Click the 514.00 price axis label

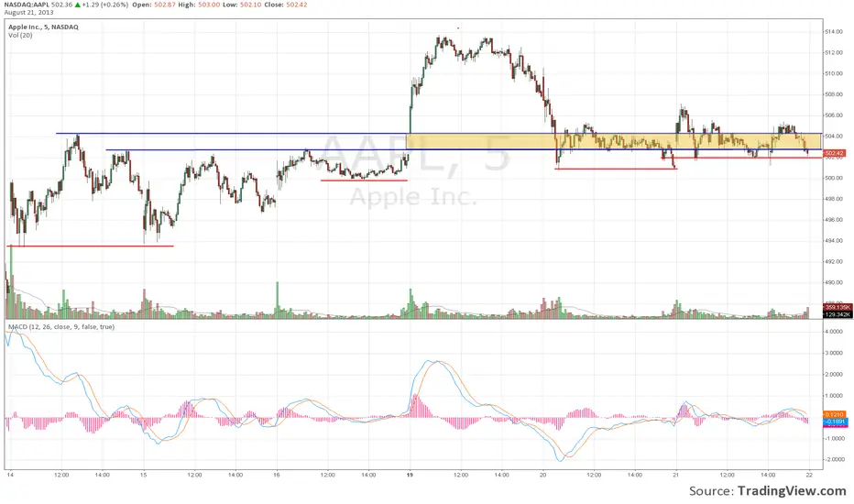[x=834, y=31]
